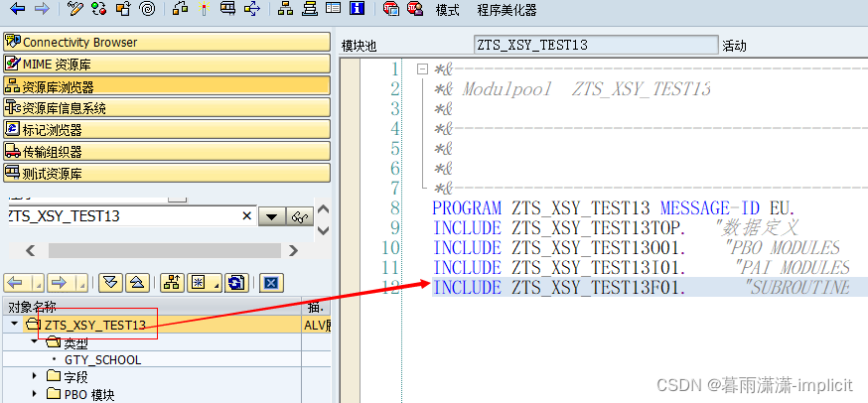Click the Fullscreen on/off icon
This screenshot has width=868, height=403.
(333, 9)
